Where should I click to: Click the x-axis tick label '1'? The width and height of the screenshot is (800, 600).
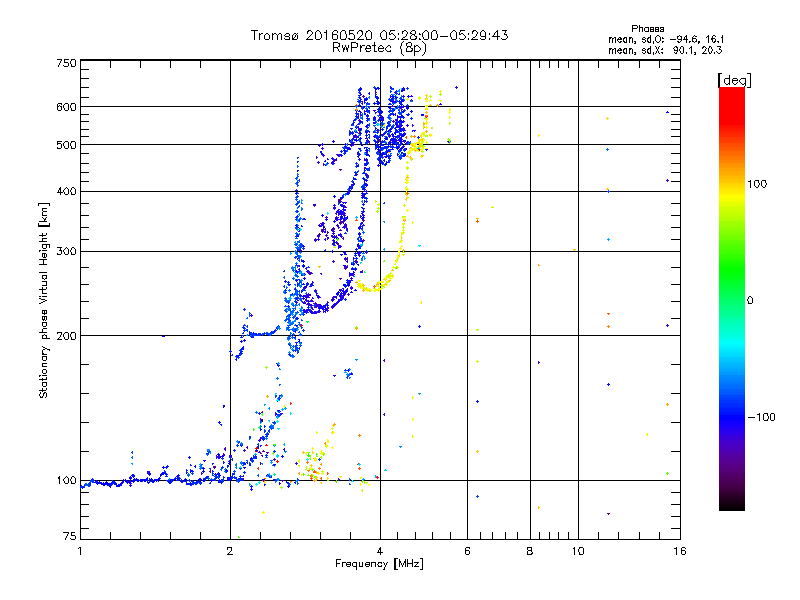pos(80,552)
